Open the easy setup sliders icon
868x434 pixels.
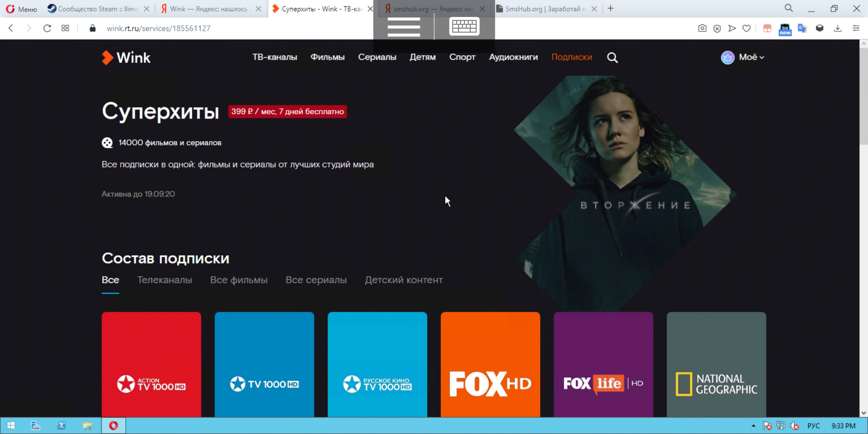[x=856, y=28]
